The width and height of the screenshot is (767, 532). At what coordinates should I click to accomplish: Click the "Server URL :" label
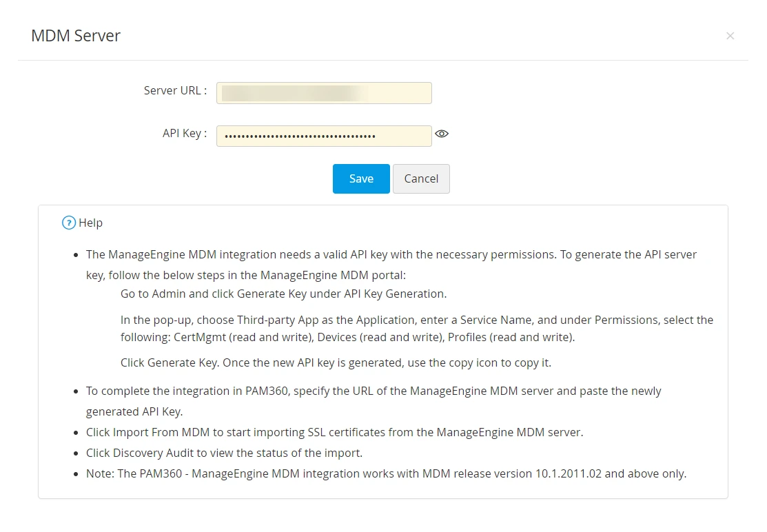(x=175, y=91)
